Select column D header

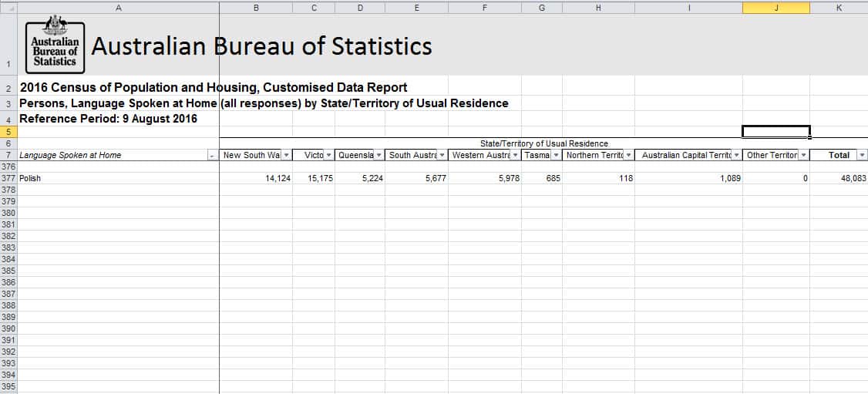(x=360, y=8)
